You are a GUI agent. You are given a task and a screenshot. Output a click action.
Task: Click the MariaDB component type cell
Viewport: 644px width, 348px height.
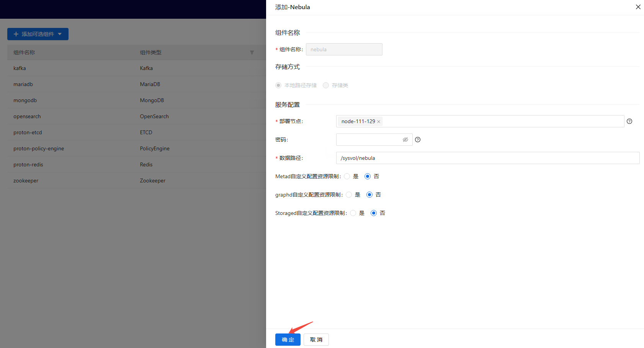pyautogui.click(x=150, y=84)
